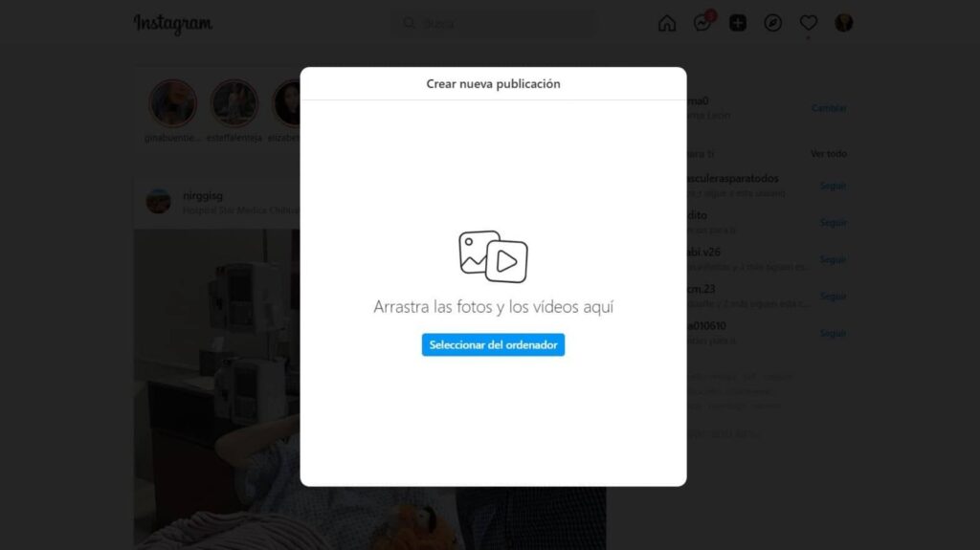Open esteffalentaja story avatar
This screenshot has height=550, width=980.
[x=234, y=103]
